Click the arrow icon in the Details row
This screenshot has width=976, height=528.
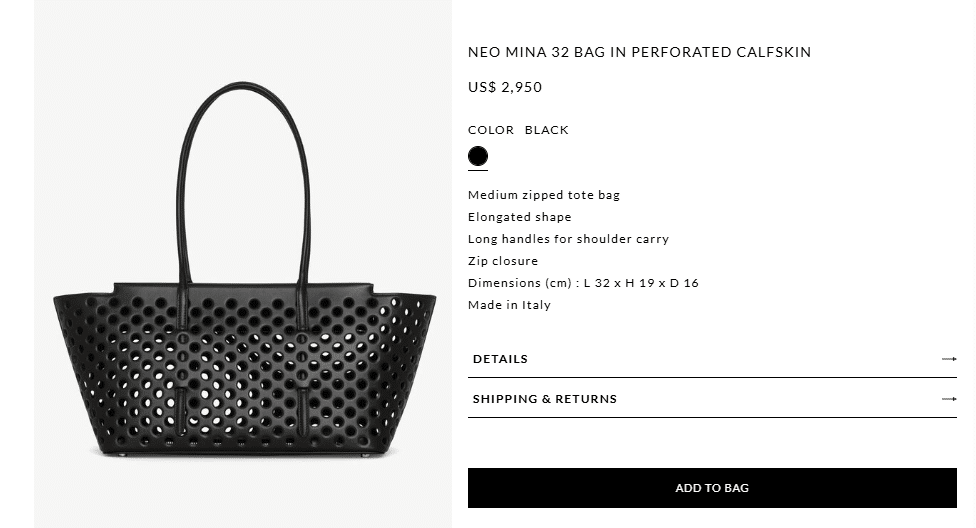click(949, 359)
